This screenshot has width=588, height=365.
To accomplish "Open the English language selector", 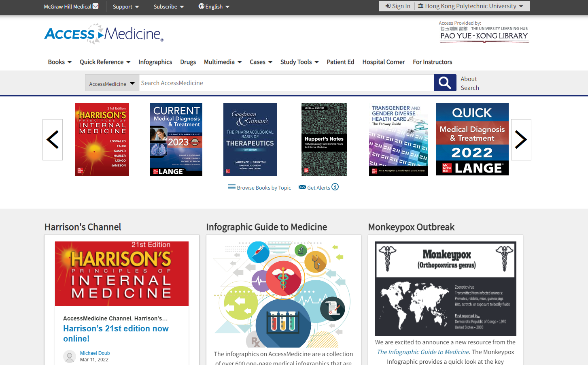I will pyautogui.click(x=214, y=6).
